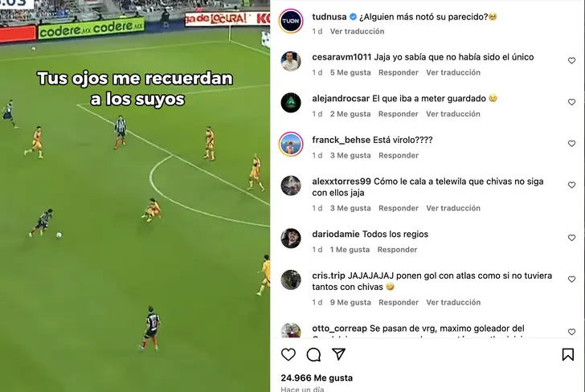Open the comment bubble icon
Screen dimensions: 585x392
[x=313, y=355]
